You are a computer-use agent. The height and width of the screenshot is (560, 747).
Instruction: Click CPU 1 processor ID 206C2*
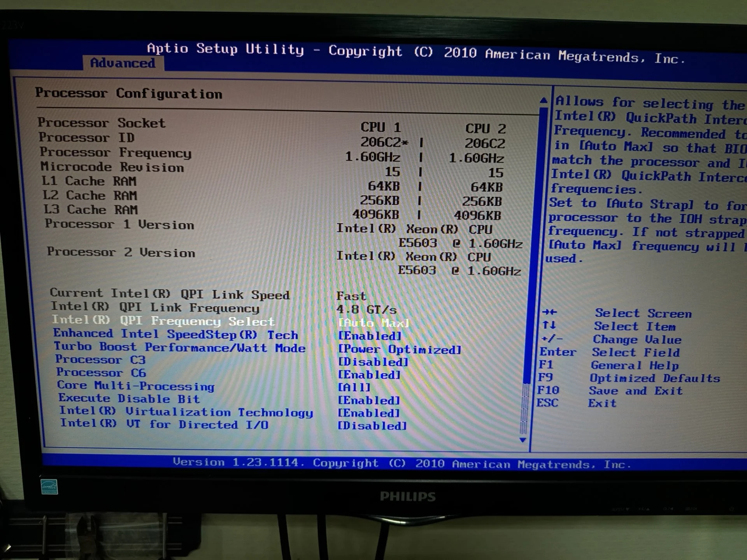[384, 142]
